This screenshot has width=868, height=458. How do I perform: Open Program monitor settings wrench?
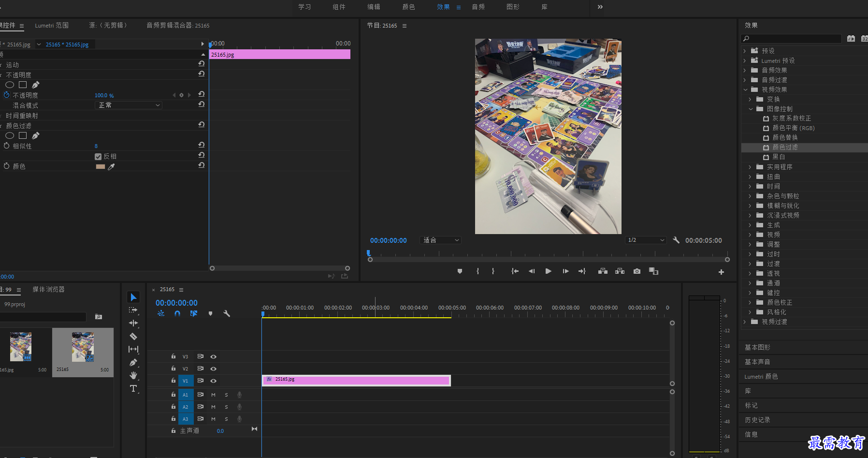point(676,240)
